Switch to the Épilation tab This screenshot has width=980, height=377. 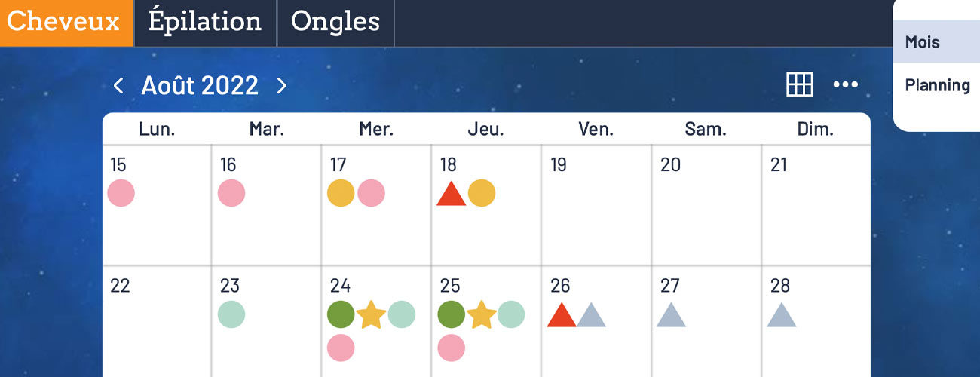[x=205, y=23]
